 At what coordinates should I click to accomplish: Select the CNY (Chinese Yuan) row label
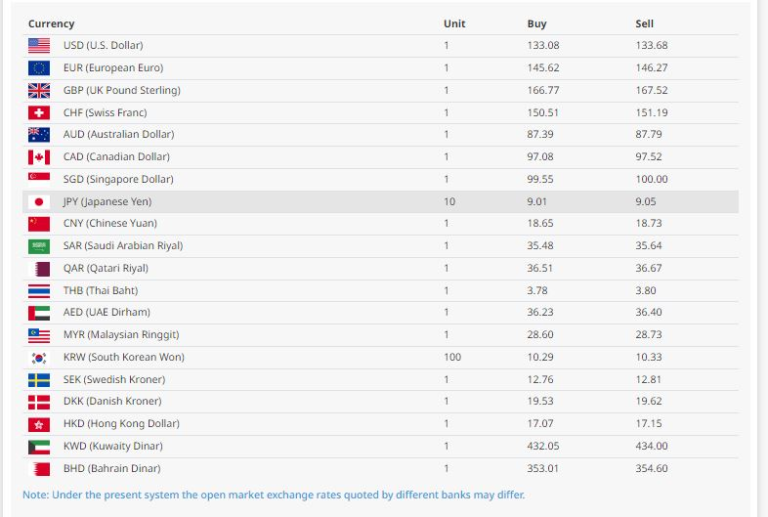(x=110, y=224)
